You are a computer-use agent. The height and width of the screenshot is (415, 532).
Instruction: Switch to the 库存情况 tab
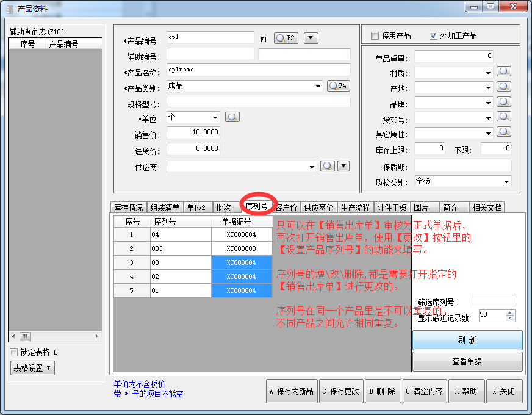pyautogui.click(x=129, y=208)
